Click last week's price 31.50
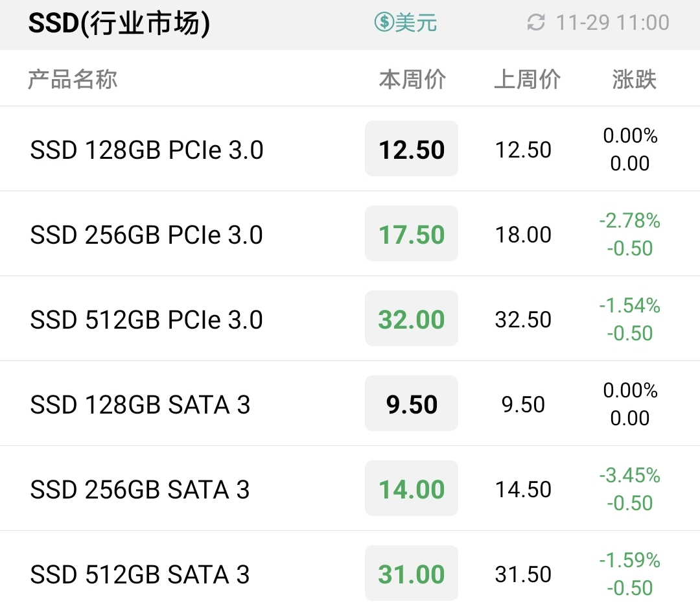Screen dimensions: 700x610 coord(523,574)
